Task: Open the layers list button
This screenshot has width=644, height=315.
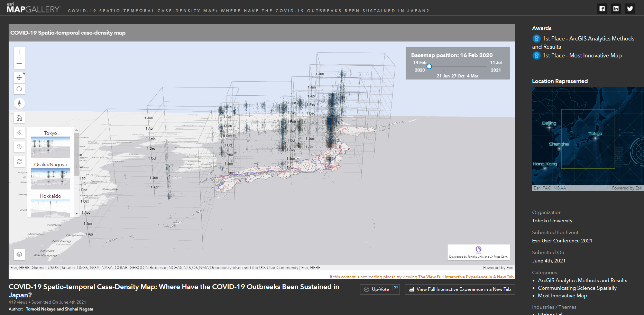Action: 19,254
